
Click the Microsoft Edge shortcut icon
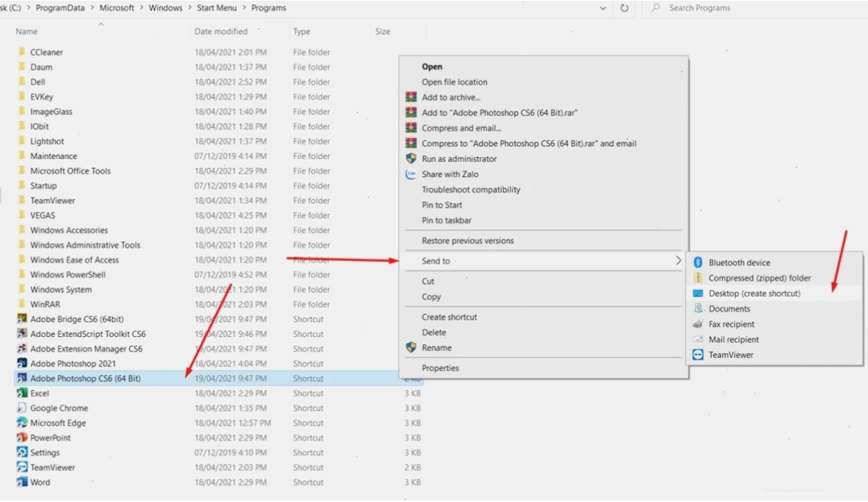pyautogui.click(x=22, y=423)
